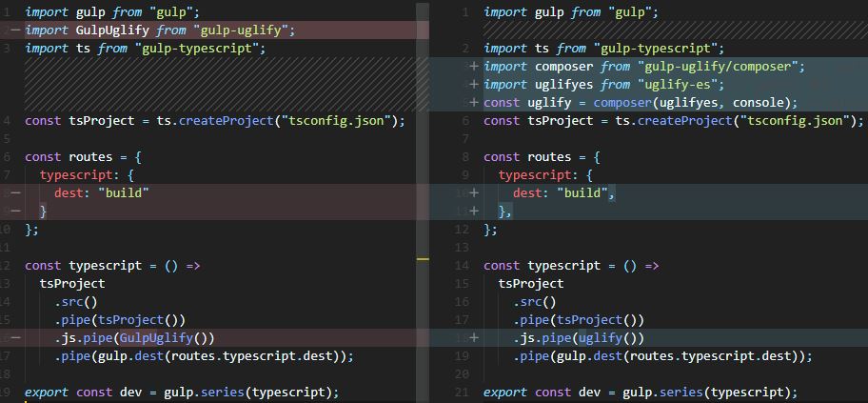Click the minus marker beside import GulpUglify
Screen dimensions: 868x403
click(x=15, y=30)
